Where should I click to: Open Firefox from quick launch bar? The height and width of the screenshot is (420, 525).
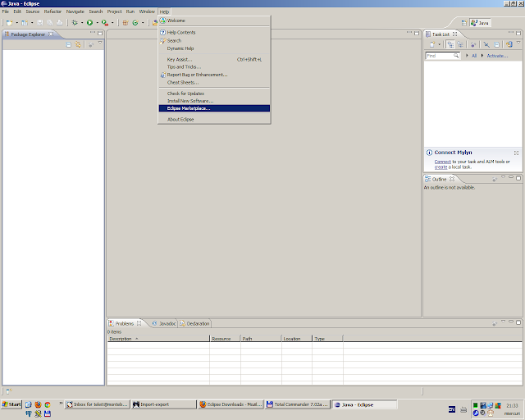[x=38, y=404]
